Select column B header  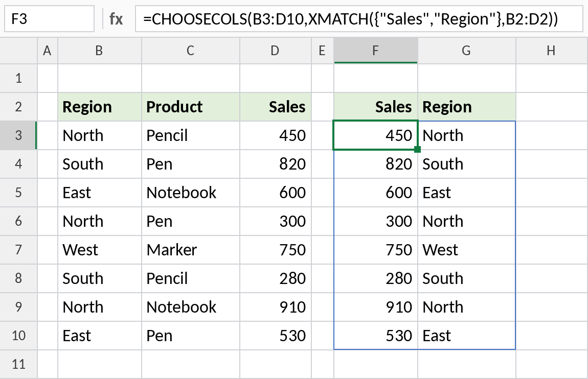point(99,51)
